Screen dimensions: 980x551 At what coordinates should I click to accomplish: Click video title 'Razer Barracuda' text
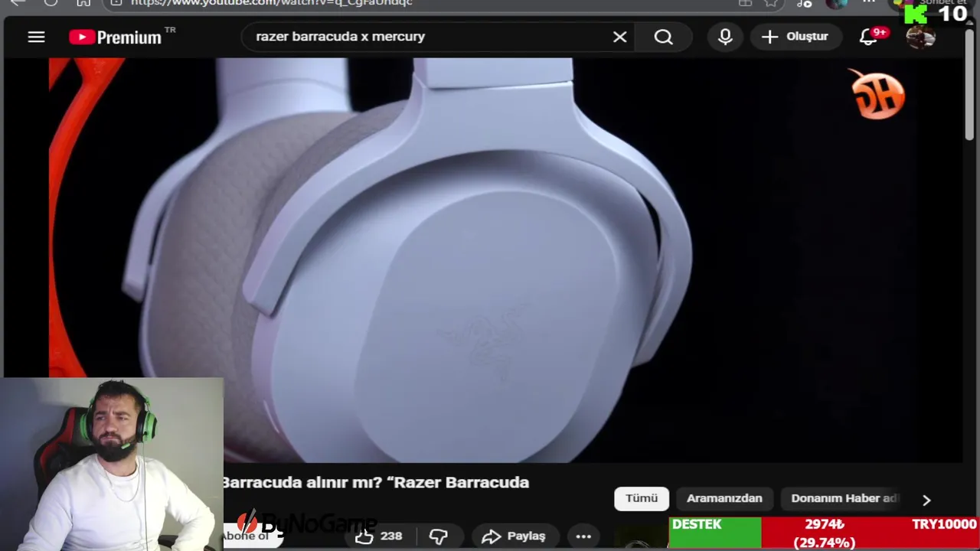click(462, 482)
